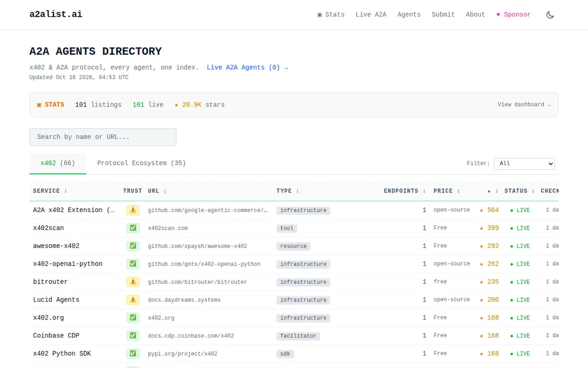The width and height of the screenshot is (588, 368).
Task: Open Stats in the top navigation
Action: (331, 15)
